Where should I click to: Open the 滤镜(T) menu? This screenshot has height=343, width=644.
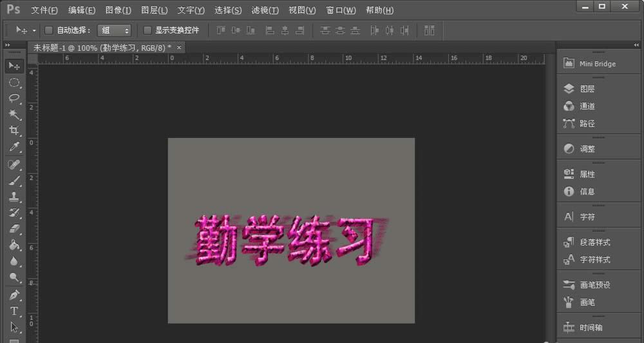point(265,10)
